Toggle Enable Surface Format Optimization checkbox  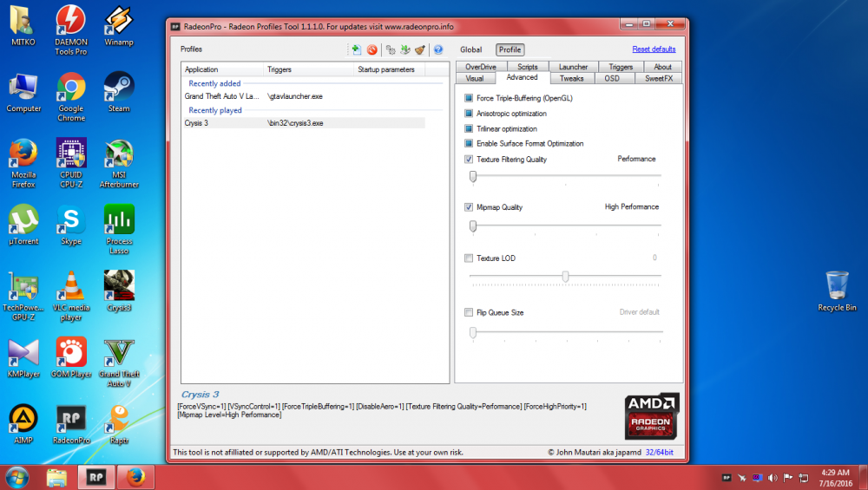(x=469, y=143)
